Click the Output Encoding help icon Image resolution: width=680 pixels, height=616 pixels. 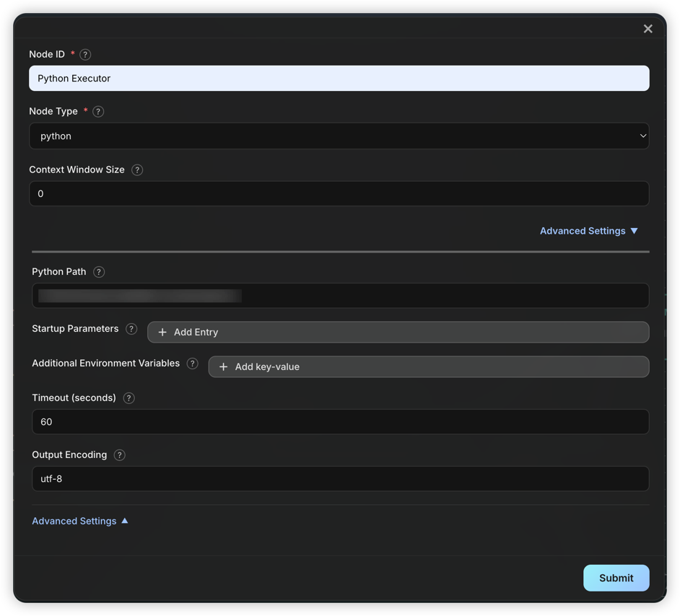pos(120,455)
